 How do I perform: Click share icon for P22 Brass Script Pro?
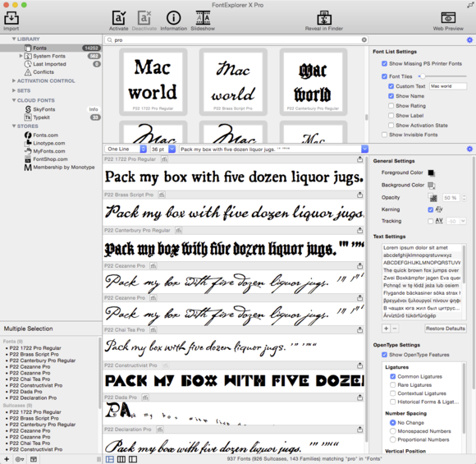point(359,195)
